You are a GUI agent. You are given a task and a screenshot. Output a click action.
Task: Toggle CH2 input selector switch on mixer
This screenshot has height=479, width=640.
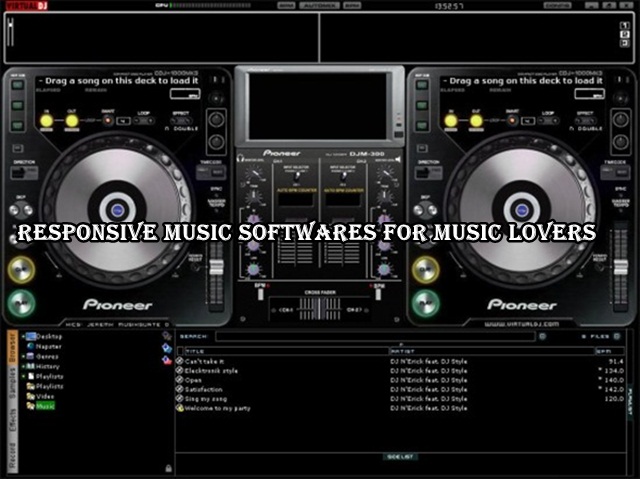[x=343, y=176]
